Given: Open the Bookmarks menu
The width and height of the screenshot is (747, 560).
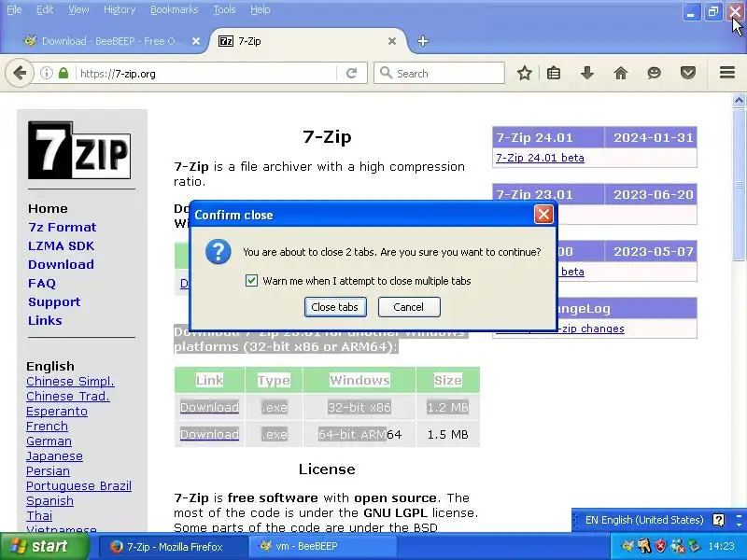Looking at the screenshot, I should (174, 9).
